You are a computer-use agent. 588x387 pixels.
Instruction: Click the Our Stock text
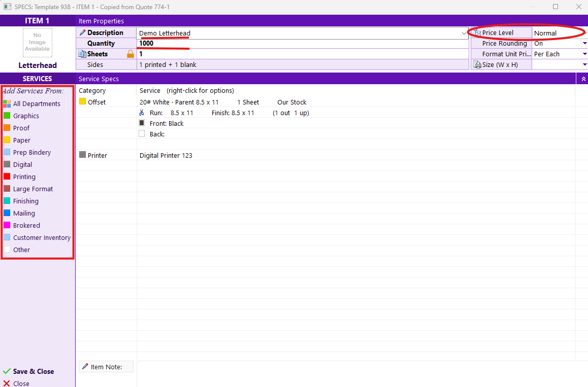click(x=292, y=102)
